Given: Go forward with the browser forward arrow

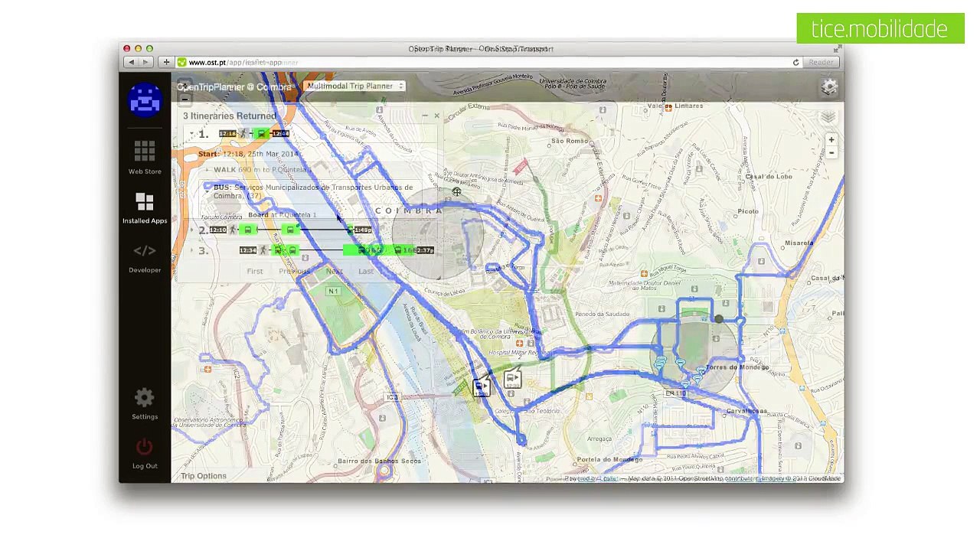Looking at the screenshot, I should (145, 62).
